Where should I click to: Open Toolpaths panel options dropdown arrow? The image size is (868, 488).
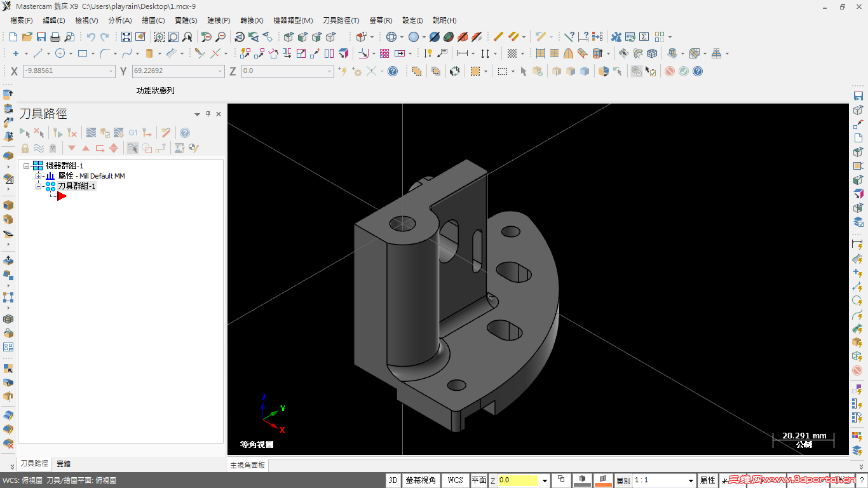[x=197, y=114]
